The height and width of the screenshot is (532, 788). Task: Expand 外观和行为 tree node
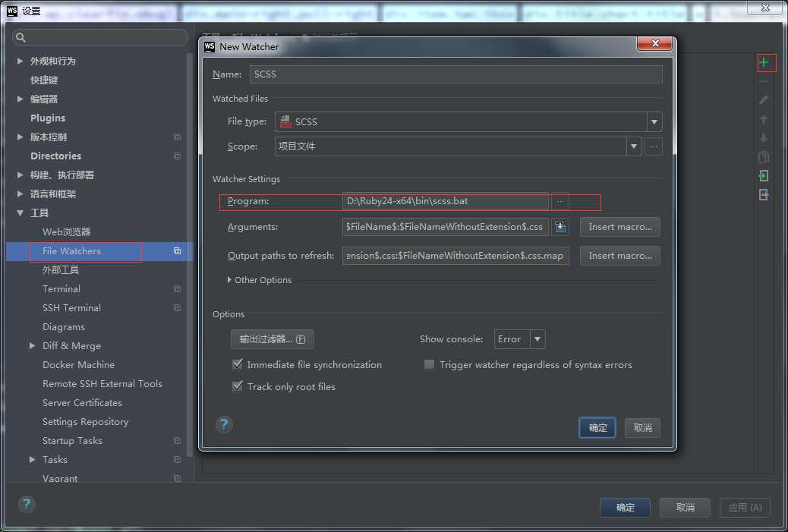(20, 61)
